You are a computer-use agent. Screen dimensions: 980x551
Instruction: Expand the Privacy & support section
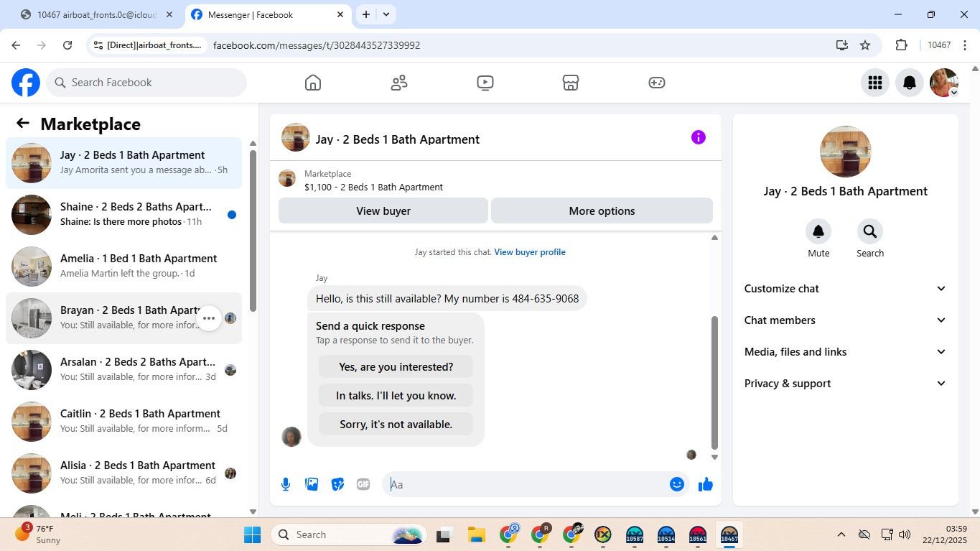(845, 384)
